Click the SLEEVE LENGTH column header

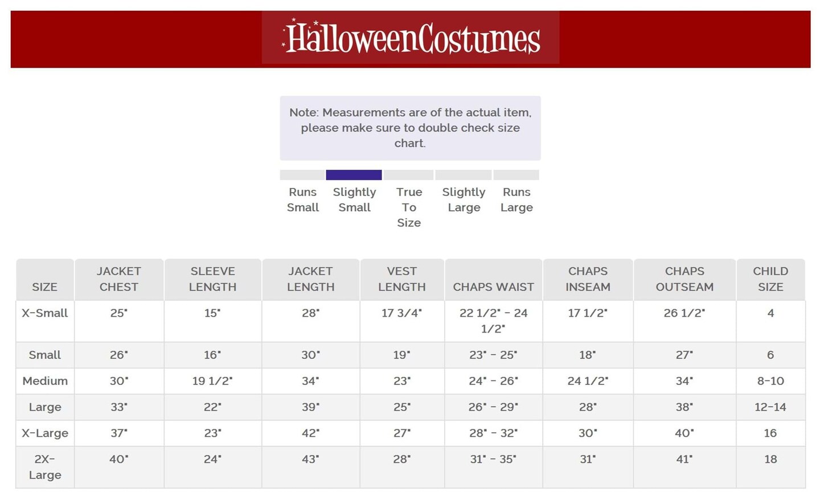click(212, 279)
